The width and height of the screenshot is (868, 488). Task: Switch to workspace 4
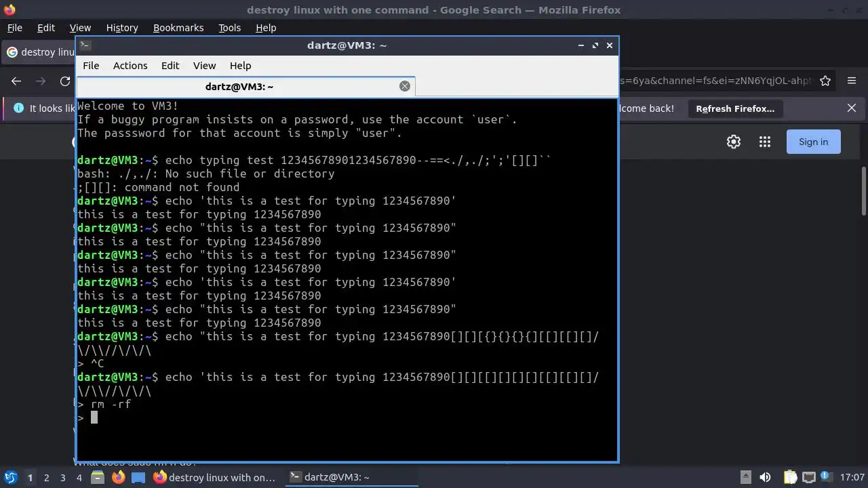(x=79, y=477)
